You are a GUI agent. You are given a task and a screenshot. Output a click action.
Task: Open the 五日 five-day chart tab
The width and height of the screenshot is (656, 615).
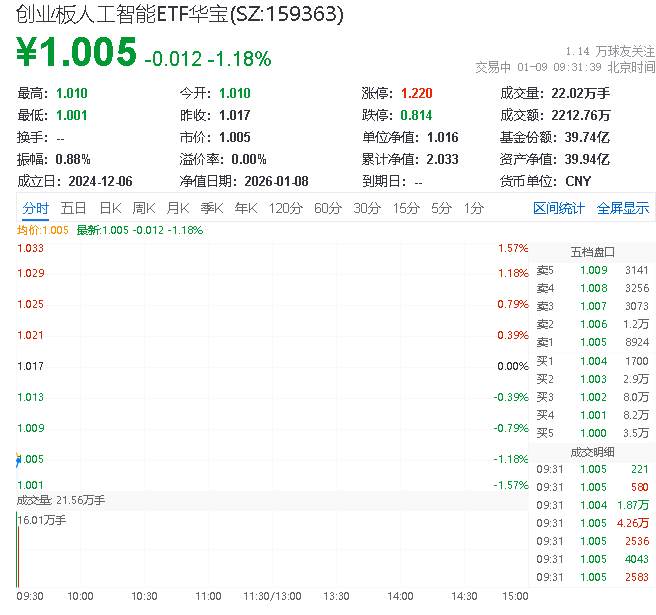(x=73, y=208)
